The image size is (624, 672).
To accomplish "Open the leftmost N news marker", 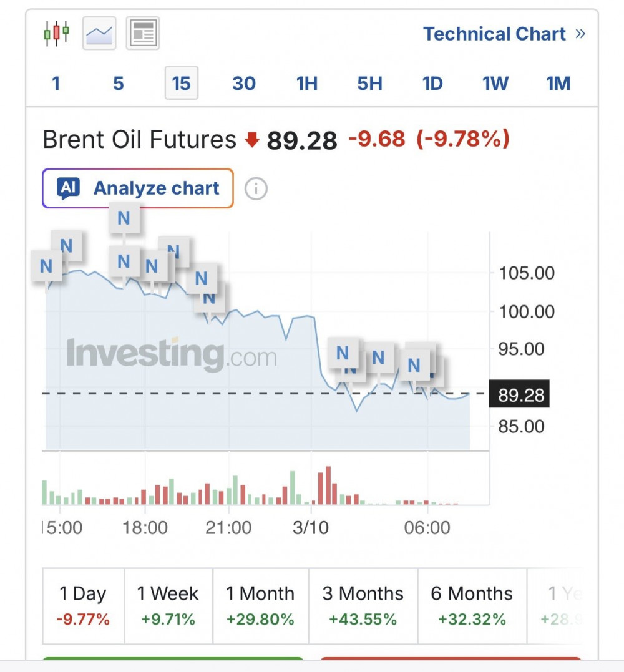I will pyautogui.click(x=46, y=266).
